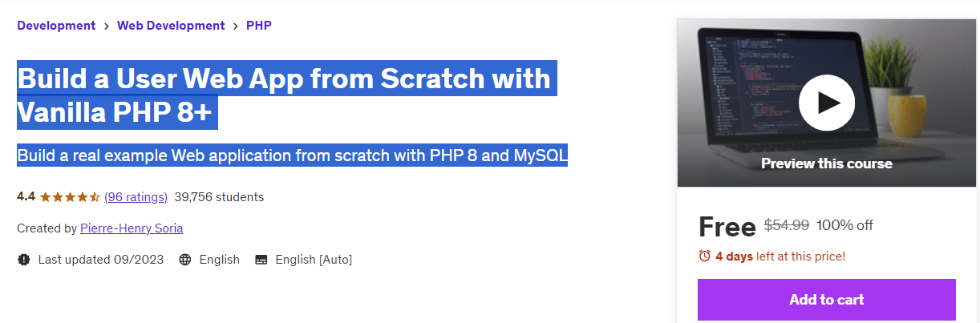This screenshot has width=980, height=323.
Task: Click the alarm clock icon beside 4 days
Action: coord(705,256)
